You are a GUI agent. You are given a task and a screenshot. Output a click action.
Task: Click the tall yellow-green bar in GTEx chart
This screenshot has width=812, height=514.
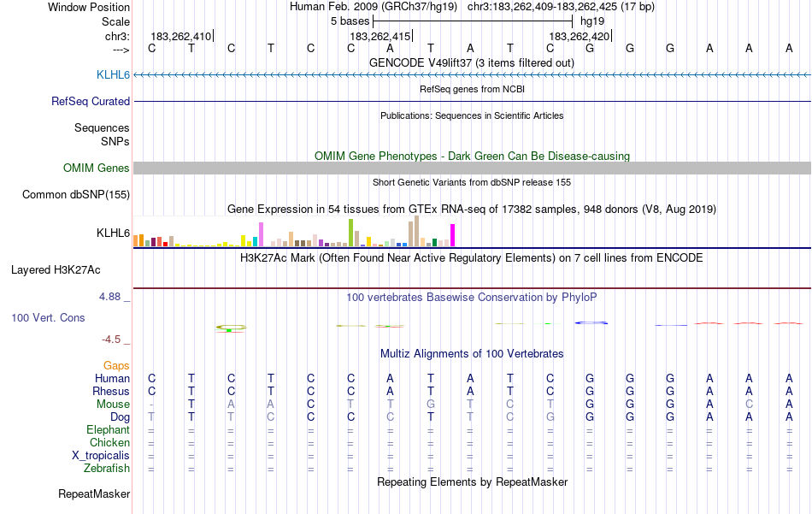point(350,233)
